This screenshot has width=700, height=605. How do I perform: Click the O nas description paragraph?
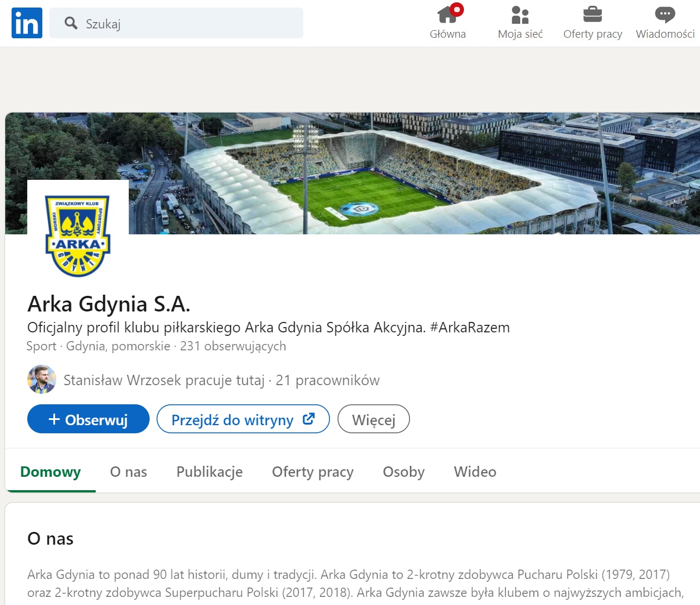[356, 584]
